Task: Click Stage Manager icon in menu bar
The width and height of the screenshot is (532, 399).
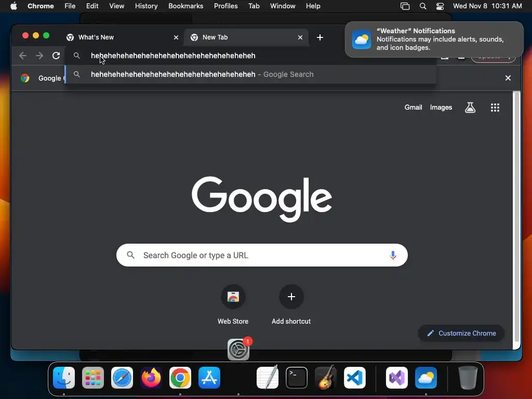Action: click(x=405, y=6)
